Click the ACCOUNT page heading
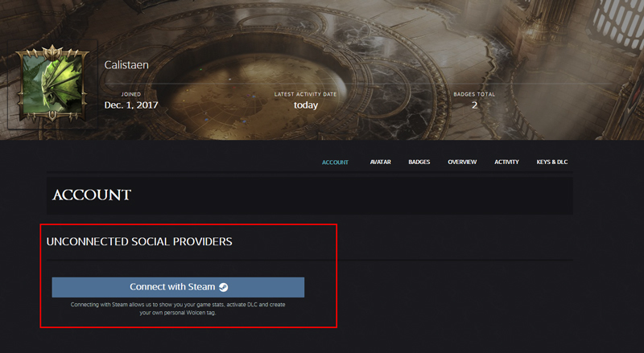 point(92,195)
